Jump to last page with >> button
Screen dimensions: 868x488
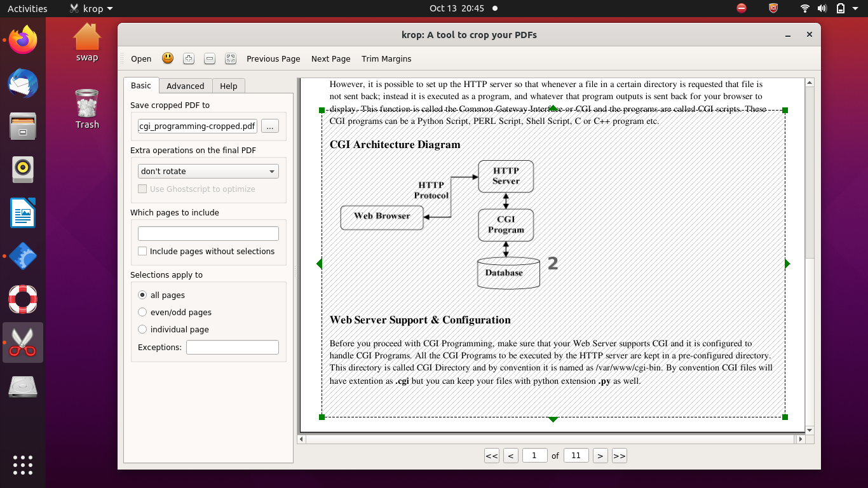pos(620,456)
